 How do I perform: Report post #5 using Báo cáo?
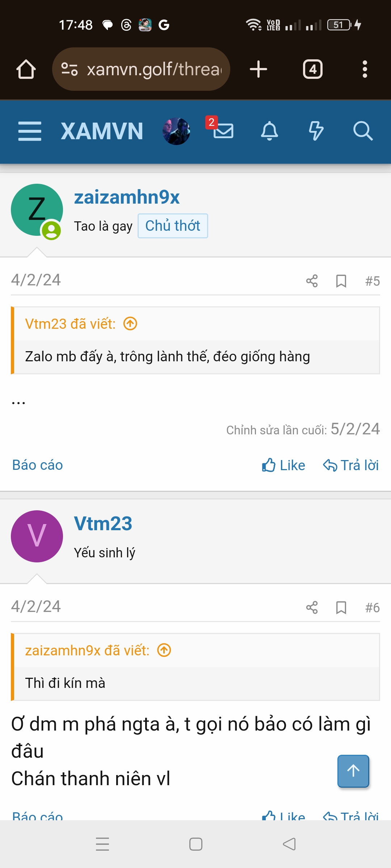click(x=38, y=465)
